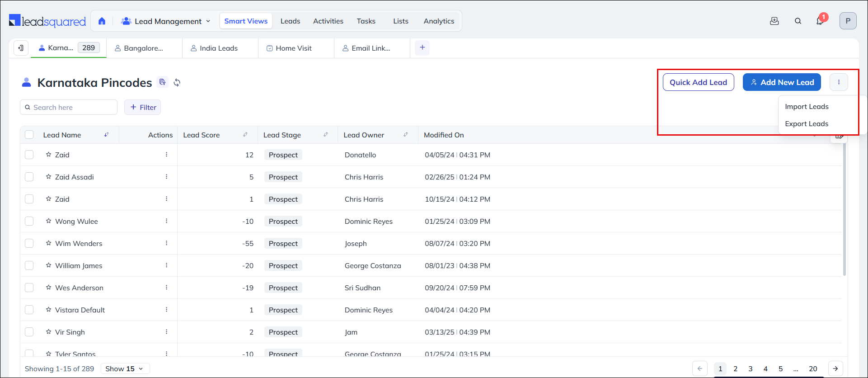868x378 pixels.
Task: Check the box for Vir Singh
Action: click(29, 332)
